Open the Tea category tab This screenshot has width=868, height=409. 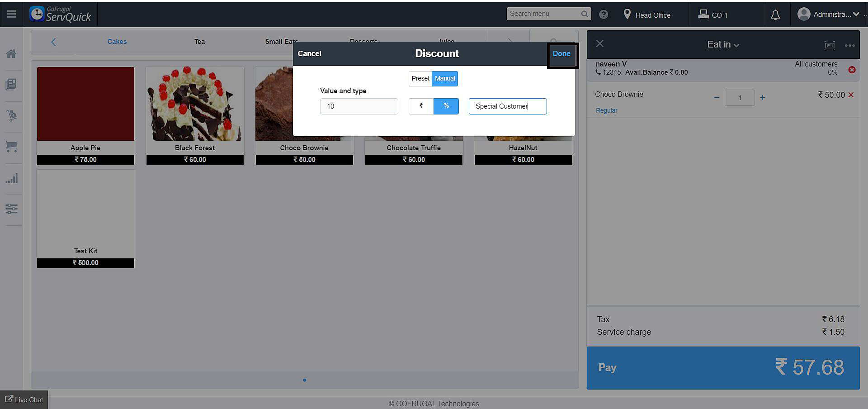pos(199,42)
